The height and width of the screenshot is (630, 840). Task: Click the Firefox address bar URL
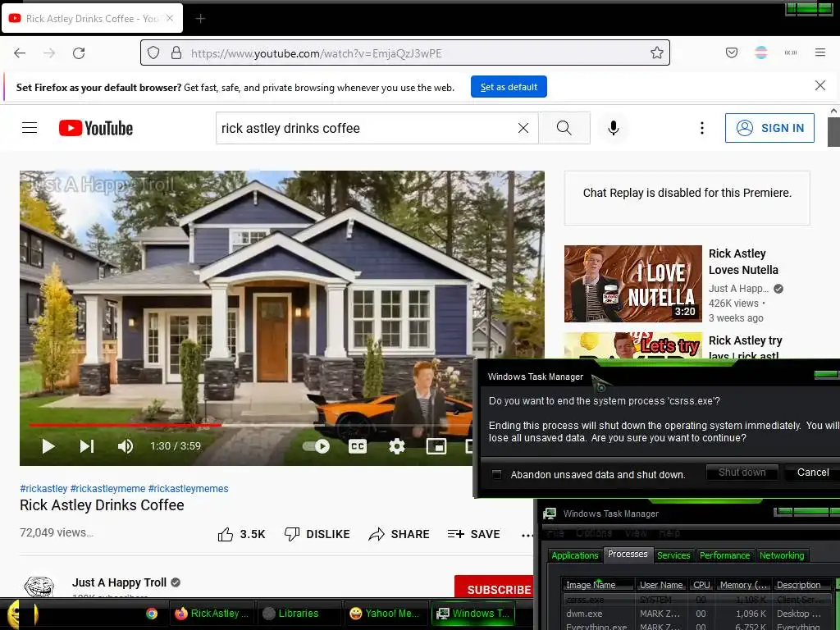316,53
